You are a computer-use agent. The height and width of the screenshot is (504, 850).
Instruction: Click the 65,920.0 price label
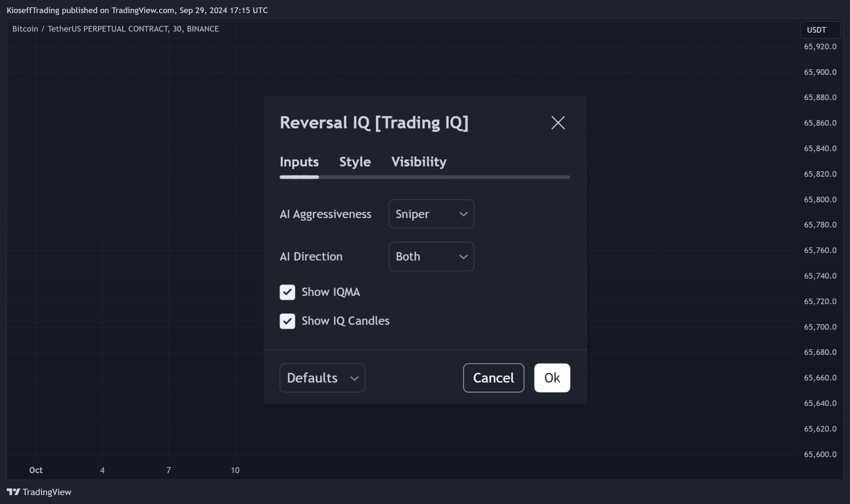click(x=820, y=46)
